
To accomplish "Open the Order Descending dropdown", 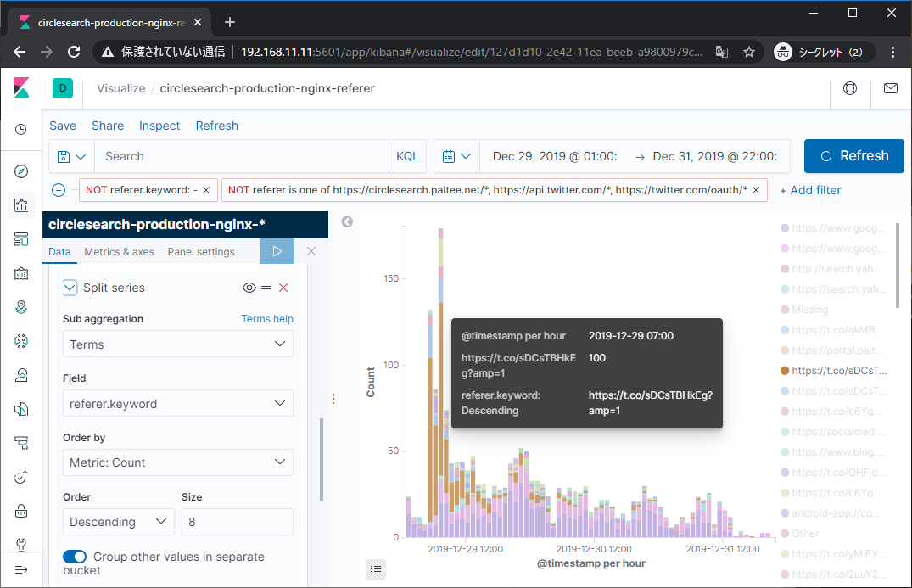I will (x=118, y=522).
